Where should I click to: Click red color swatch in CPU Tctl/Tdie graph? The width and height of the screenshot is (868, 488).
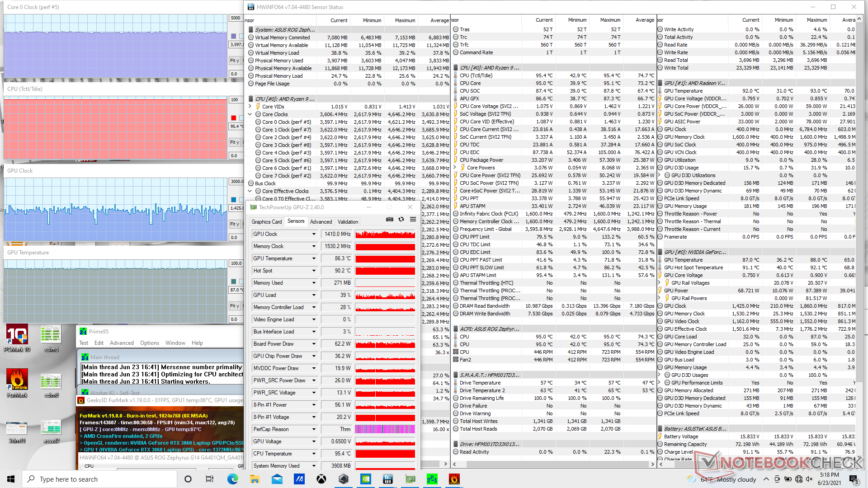tap(233, 118)
